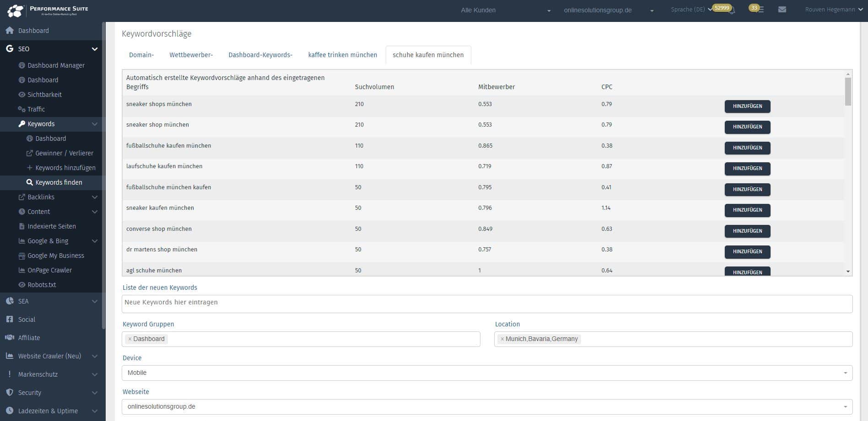
Task: Open the Sprache (DE) language dropdown
Action: (x=691, y=10)
